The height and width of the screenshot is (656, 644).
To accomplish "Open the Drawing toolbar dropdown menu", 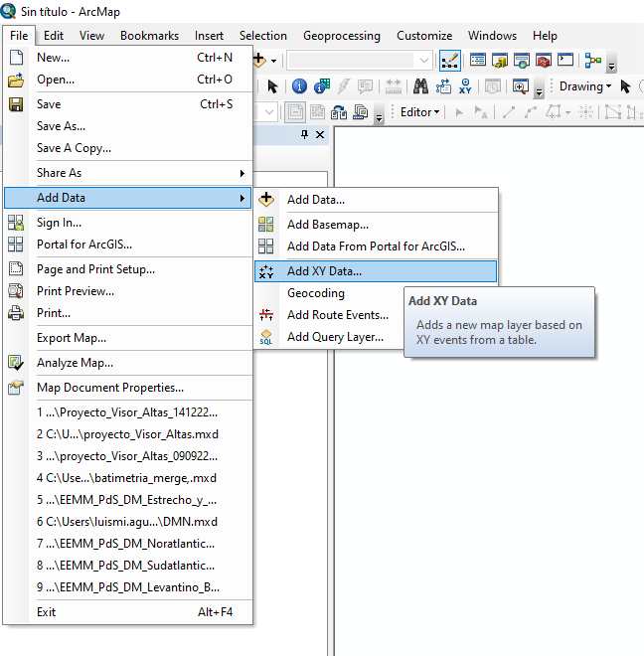I will pos(585,86).
